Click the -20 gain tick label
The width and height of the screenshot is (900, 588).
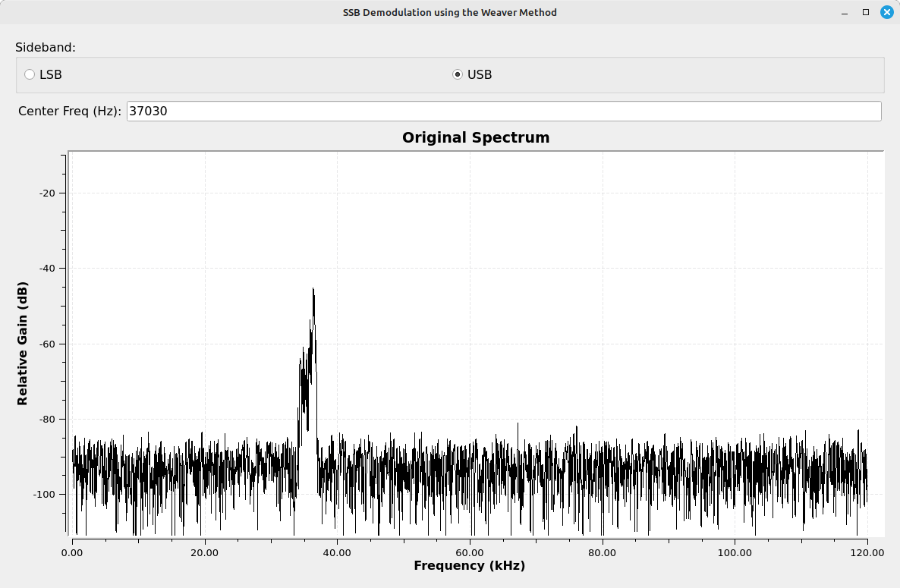click(47, 193)
